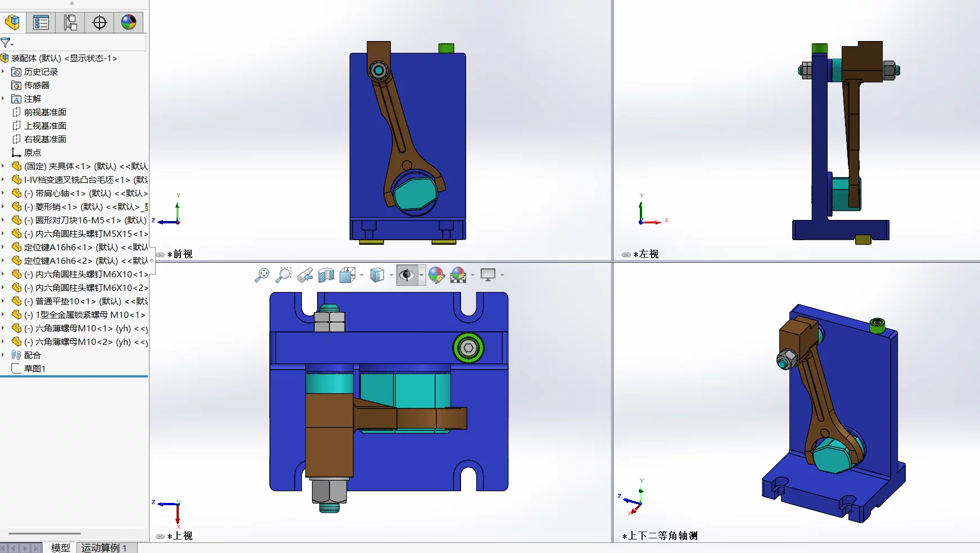Open the FeatureManager design tree tab
The image size is (980, 553).
[12, 23]
